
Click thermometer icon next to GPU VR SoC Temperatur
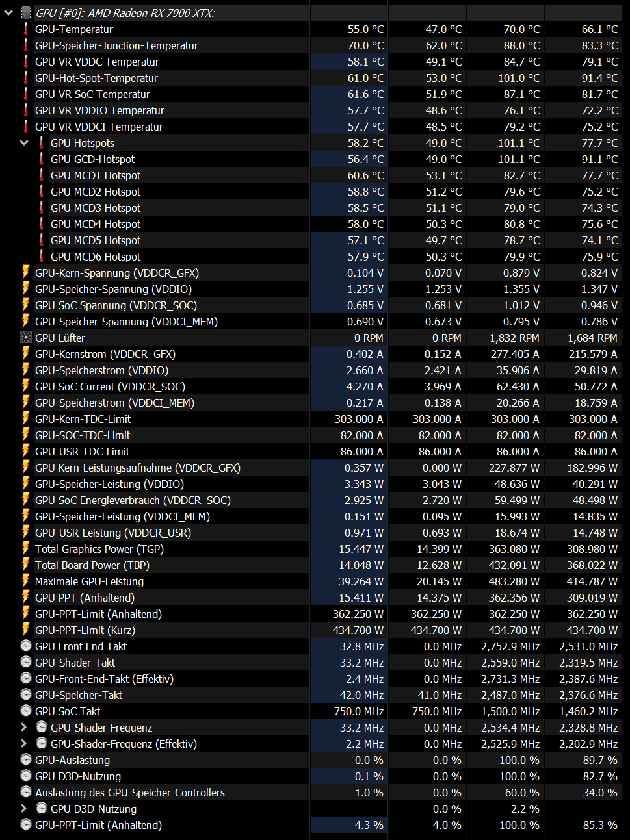point(26,94)
